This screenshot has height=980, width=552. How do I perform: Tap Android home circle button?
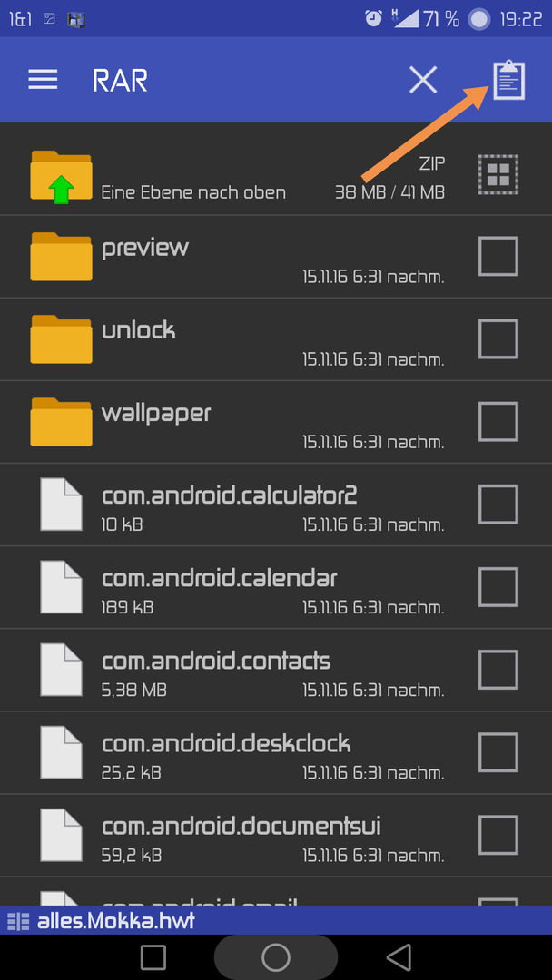click(276, 957)
